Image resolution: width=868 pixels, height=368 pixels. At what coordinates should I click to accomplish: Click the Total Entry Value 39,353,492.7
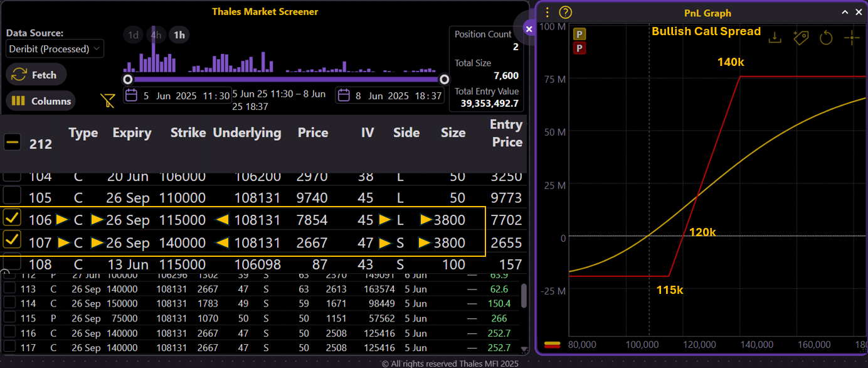(x=489, y=104)
